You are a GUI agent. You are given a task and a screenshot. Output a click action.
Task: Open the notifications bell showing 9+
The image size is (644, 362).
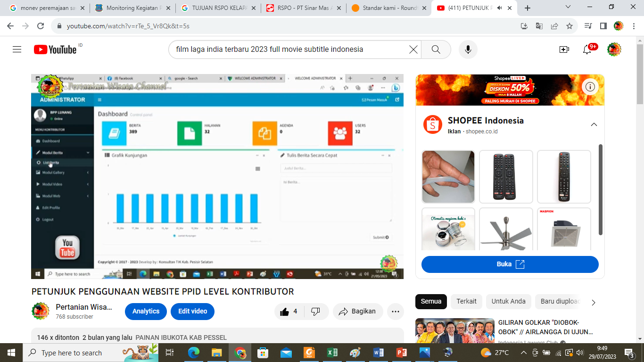pyautogui.click(x=587, y=49)
